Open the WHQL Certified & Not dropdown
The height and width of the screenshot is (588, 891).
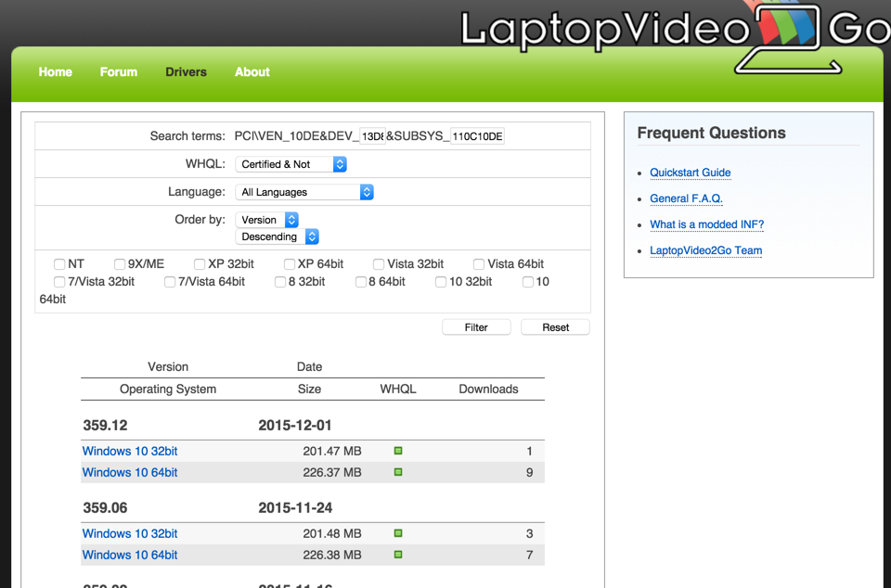pos(291,164)
